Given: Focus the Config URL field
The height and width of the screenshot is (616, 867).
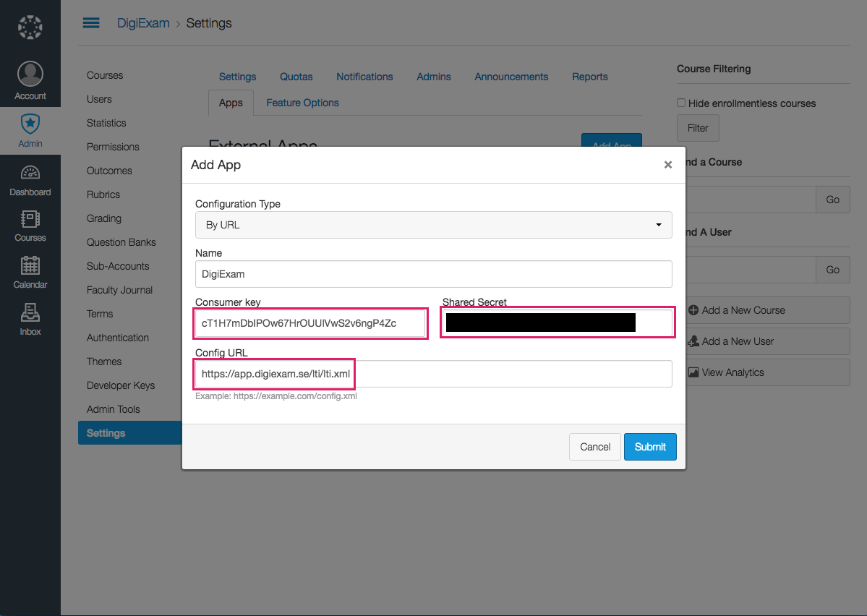Looking at the screenshot, I should click(434, 374).
